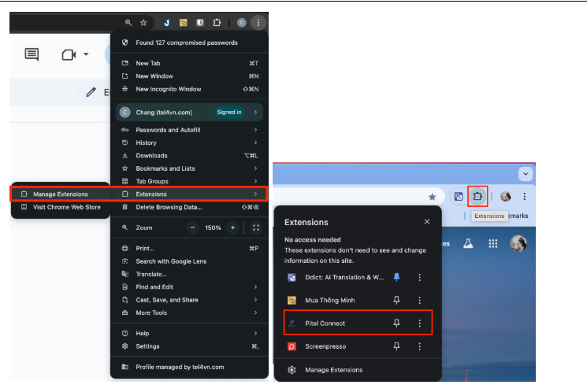Image resolution: width=587 pixels, height=392 pixels.
Task: Expand Bookmarks and Lists submenu
Action: click(x=189, y=168)
